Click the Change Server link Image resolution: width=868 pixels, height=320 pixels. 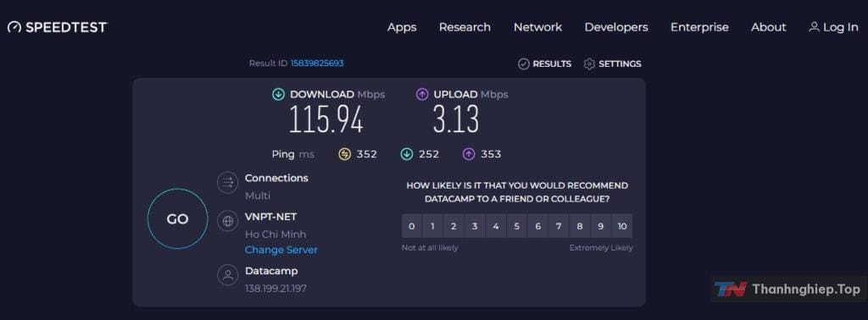coord(281,250)
